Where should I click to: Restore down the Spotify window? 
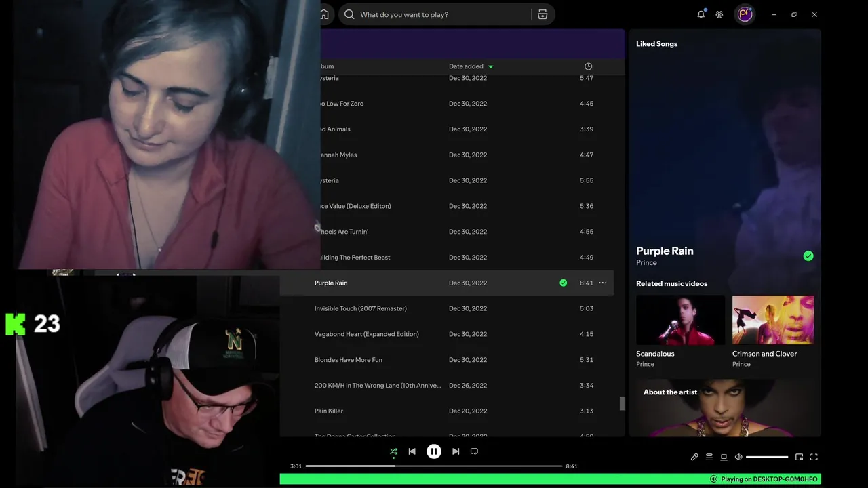tap(794, 14)
